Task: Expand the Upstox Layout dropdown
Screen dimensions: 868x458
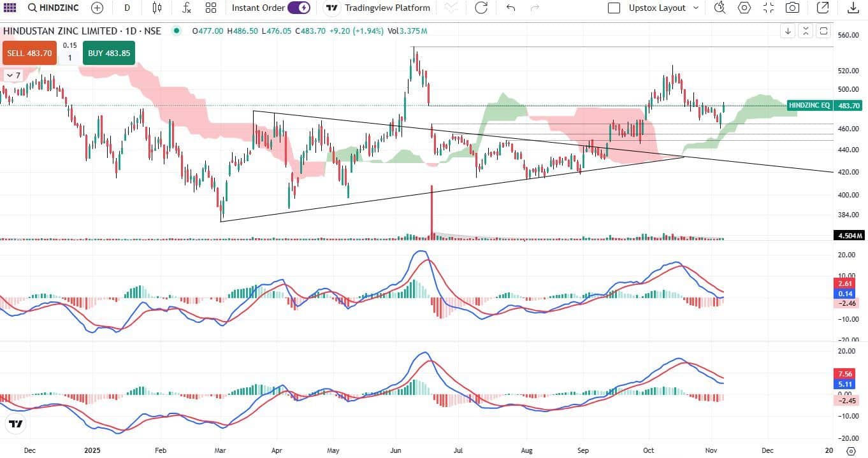Action: (x=695, y=8)
